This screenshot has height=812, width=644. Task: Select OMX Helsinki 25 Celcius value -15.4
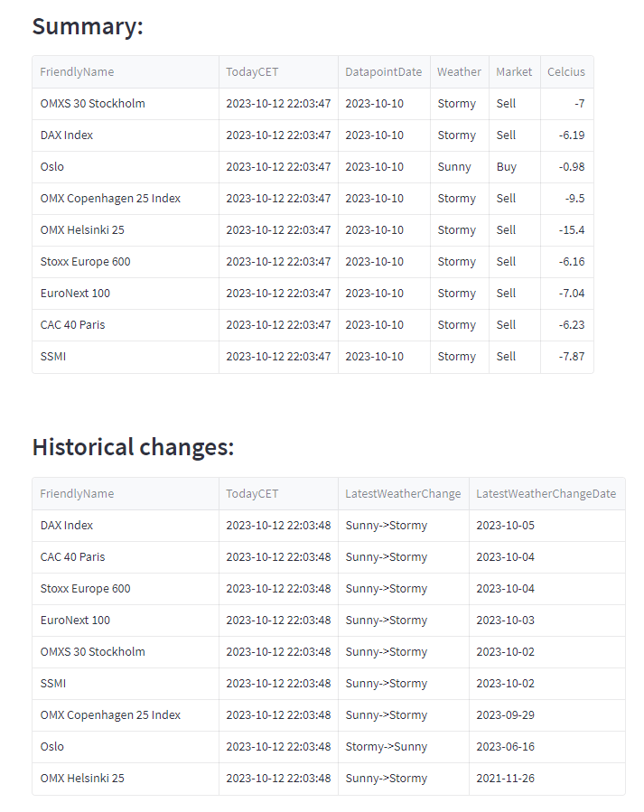pos(571,230)
